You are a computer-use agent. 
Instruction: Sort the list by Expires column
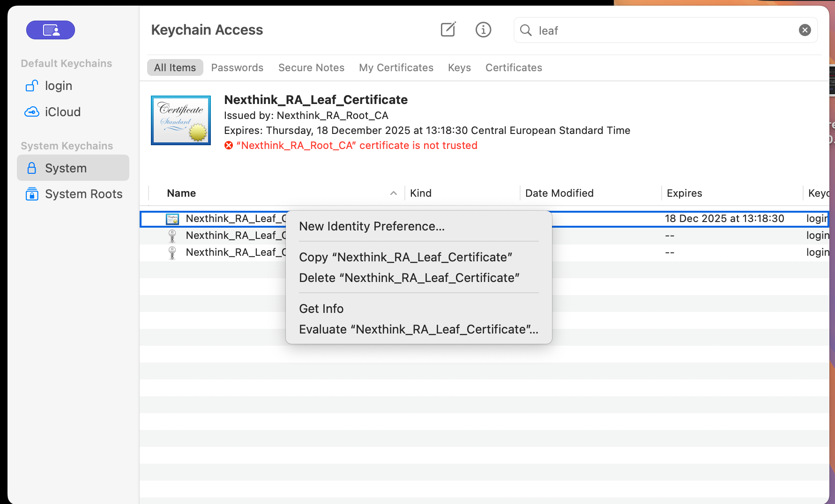point(684,193)
